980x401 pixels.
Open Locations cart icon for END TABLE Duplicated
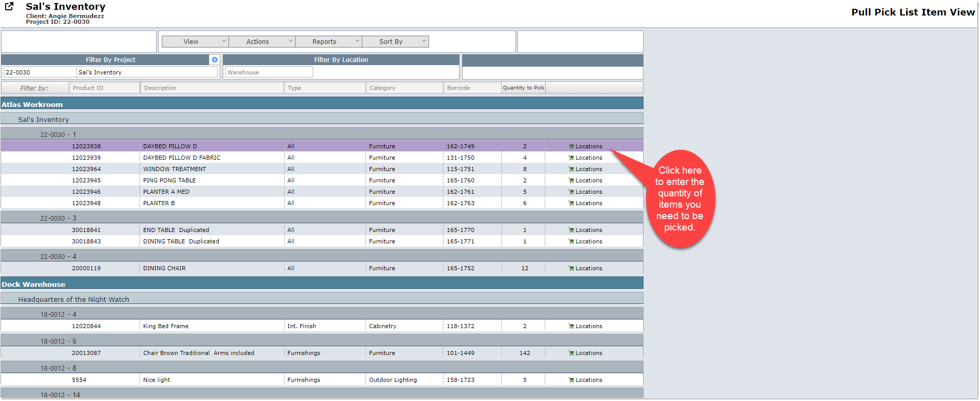coord(571,230)
